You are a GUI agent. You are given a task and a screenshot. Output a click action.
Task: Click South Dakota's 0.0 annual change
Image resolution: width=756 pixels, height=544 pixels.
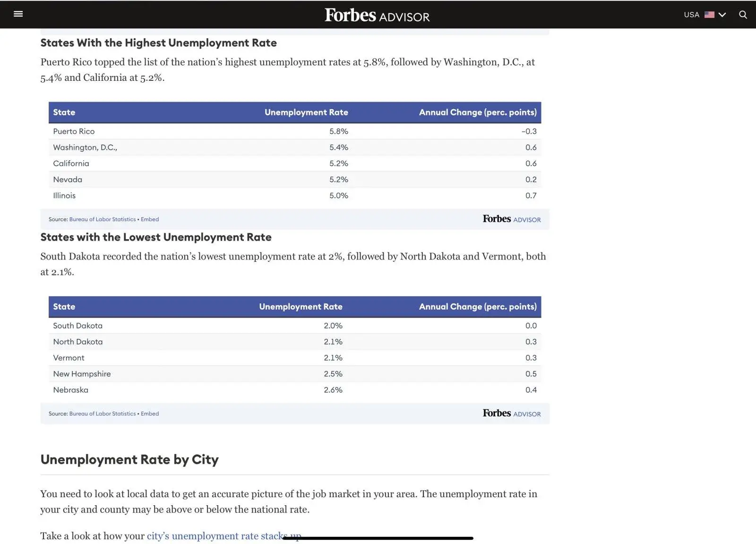pos(531,326)
